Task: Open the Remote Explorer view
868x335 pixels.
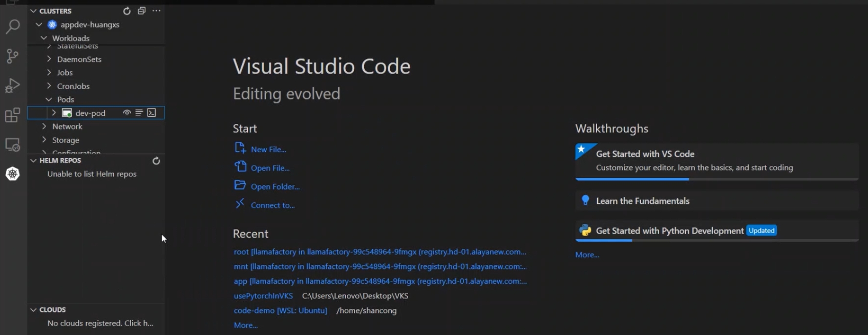Action: [13, 145]
